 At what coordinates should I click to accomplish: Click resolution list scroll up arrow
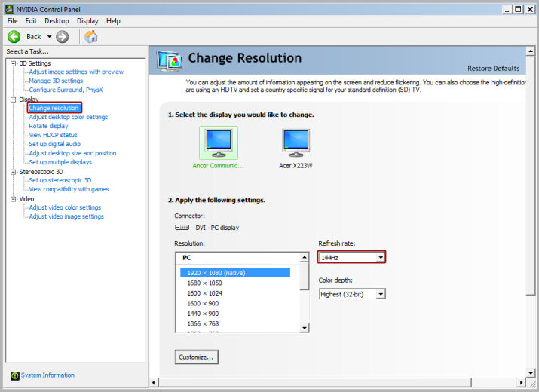[x=305, y=257]
